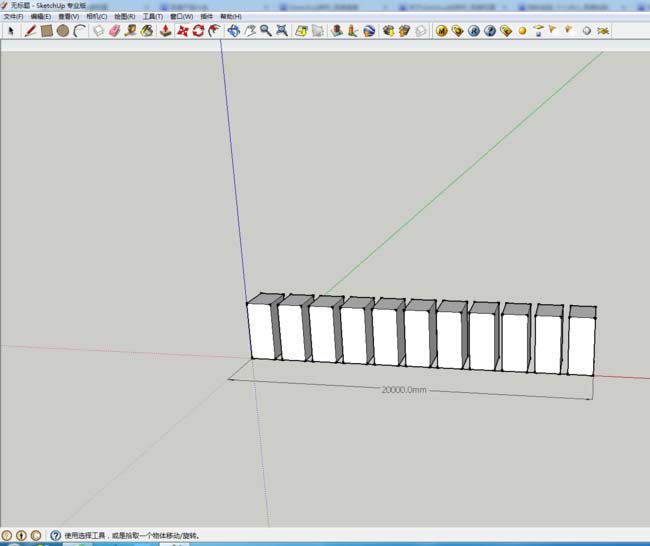Open the 编辑(E) menu
The height and width of the screenshot is (546, 650).
click(x=41, y=16)
